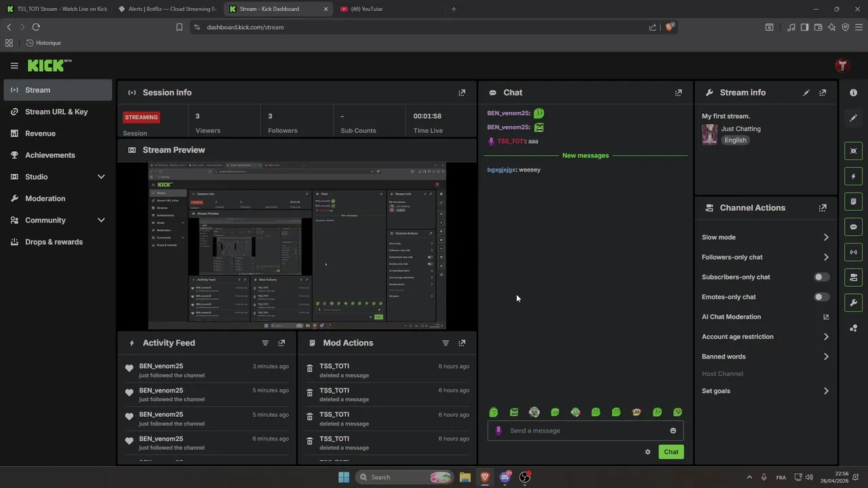
Task: Click the browser address bar URL
Action: [x=245, y=27]
